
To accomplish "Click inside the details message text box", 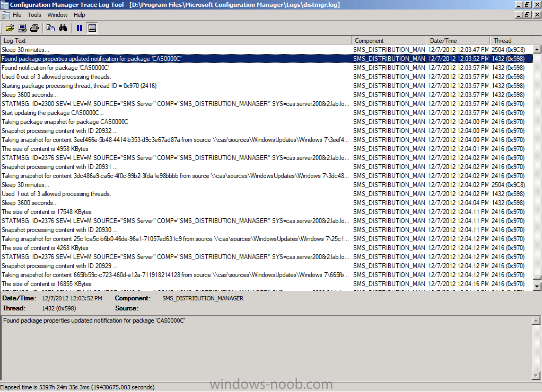I will click(267, 348).
